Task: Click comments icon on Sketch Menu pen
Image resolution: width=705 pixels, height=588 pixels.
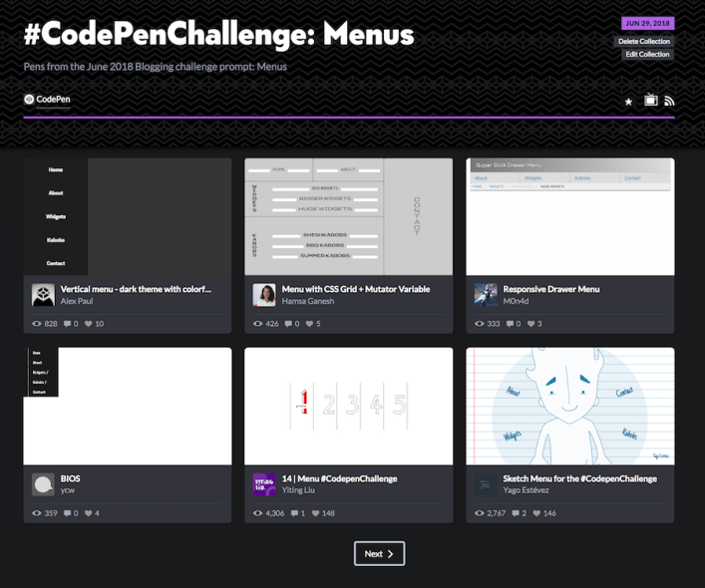Action: click(516, 513)
